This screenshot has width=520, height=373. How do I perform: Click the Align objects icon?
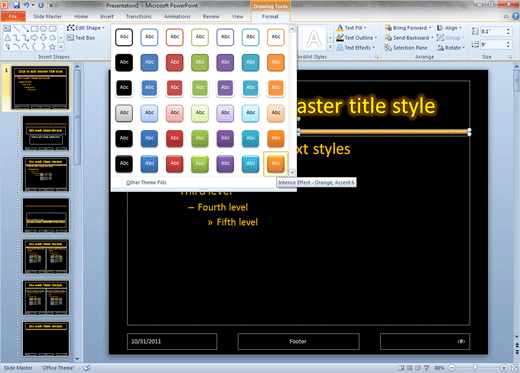tap(440, 28)
